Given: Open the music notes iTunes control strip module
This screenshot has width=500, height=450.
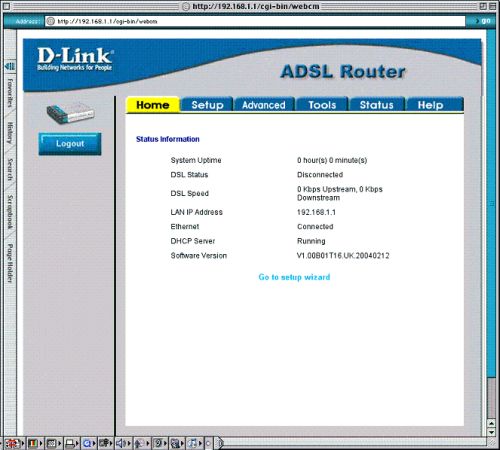Looking at the screenshot, I should click(x=195, y=443).
